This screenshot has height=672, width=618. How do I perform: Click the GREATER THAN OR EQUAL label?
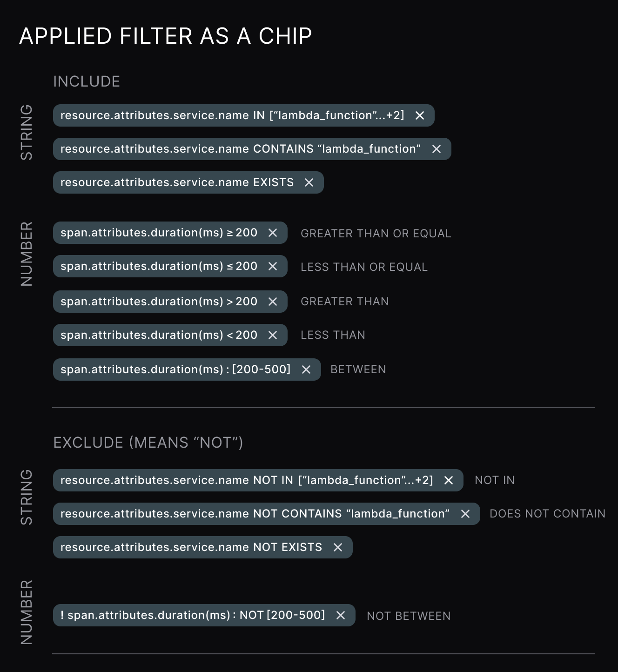coord(376,233)
